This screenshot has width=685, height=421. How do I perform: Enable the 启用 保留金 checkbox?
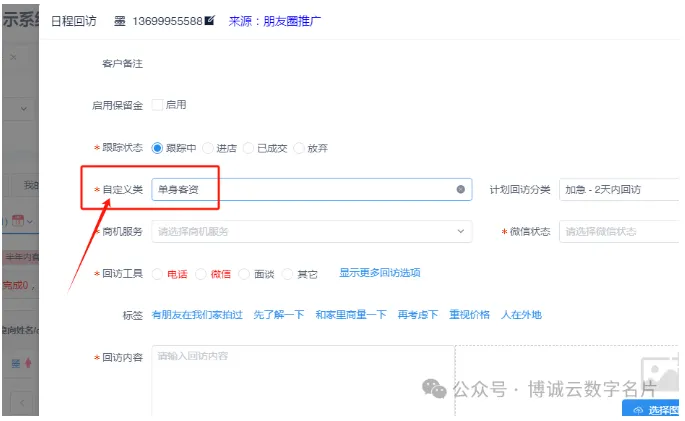tap(157, 104)
